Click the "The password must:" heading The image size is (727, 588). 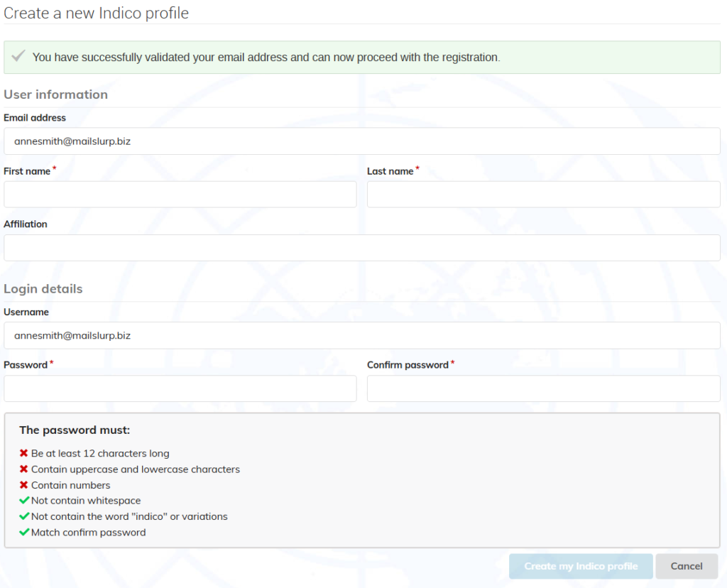75,430
